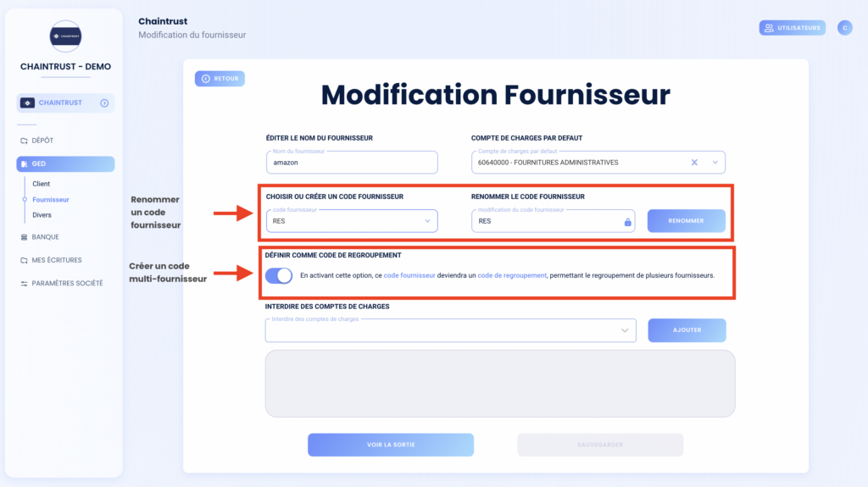Viewport: 868px width, 487px height.
Task: Select Client under GED
Action: click(41, 184)
